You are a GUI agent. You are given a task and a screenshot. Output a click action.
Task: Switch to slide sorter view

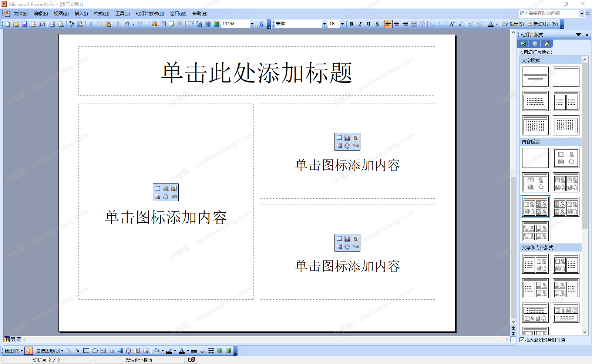click(13, 339)
